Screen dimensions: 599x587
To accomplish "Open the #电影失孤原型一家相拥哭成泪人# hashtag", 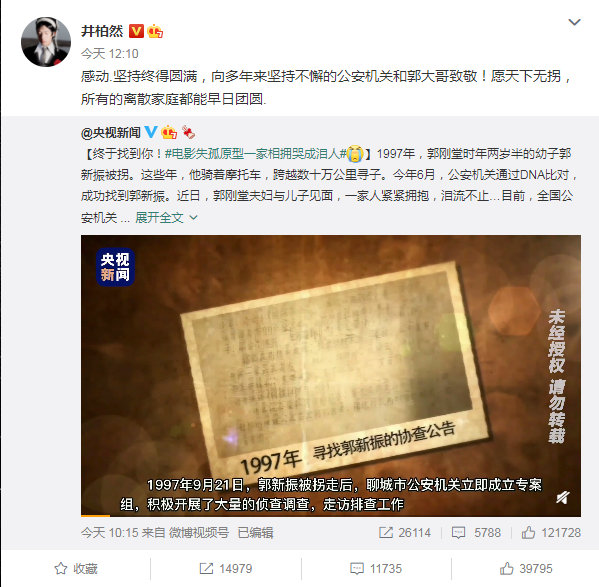I will (x=255, y=154).
